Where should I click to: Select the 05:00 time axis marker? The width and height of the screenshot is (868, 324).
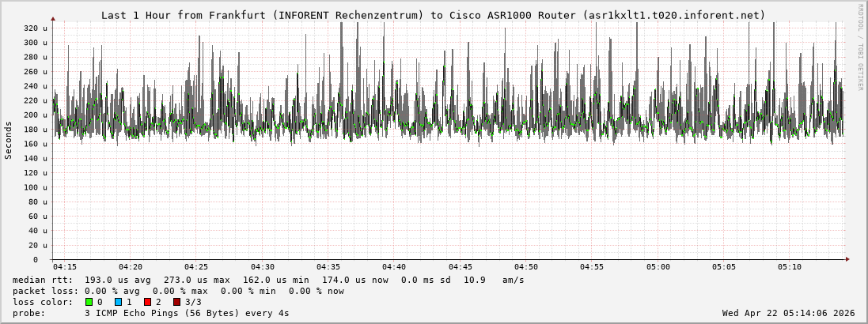(658, 267)
